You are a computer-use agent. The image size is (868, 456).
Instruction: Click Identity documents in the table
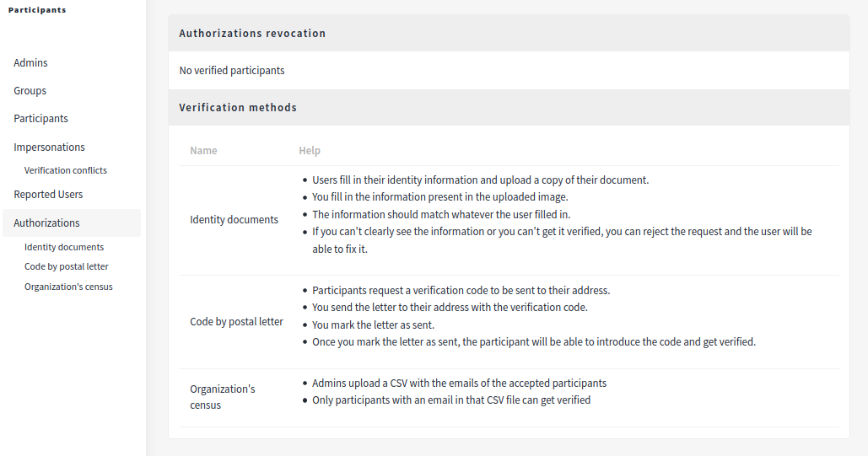tap(234, 220)
